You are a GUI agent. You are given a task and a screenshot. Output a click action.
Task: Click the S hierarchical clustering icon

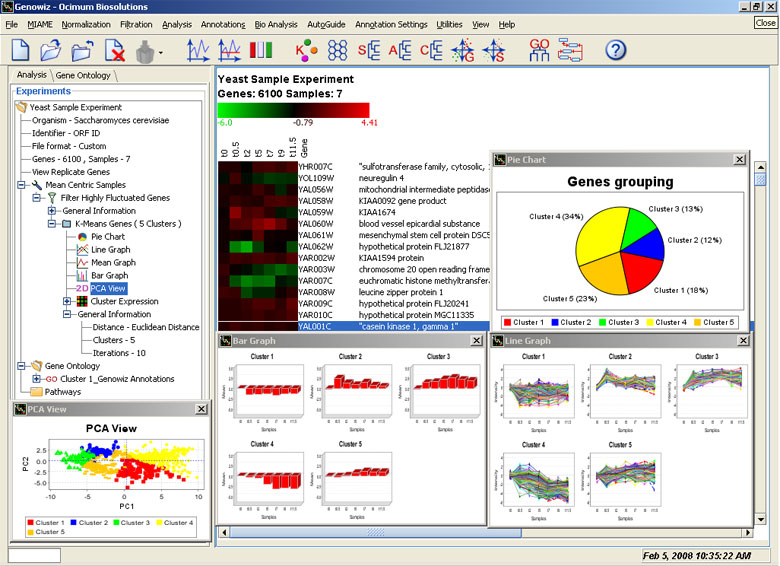pyautogui.click(x=369, y=50)
